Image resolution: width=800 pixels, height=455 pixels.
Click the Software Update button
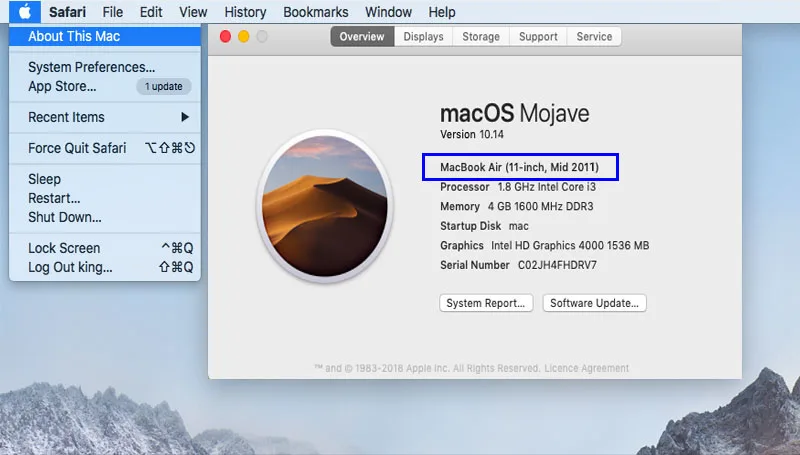(594, 303)
